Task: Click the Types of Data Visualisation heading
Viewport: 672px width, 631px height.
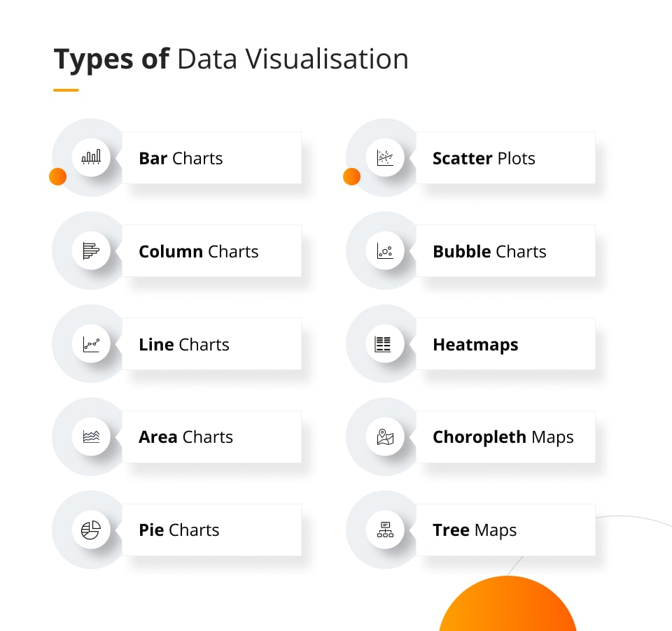Action: pos(231,59)
